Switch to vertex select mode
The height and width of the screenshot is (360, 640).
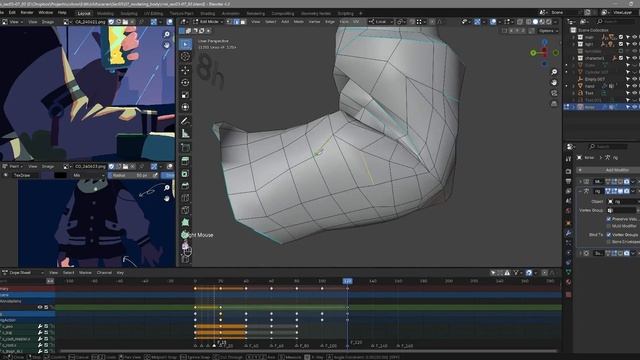point(230,22)
